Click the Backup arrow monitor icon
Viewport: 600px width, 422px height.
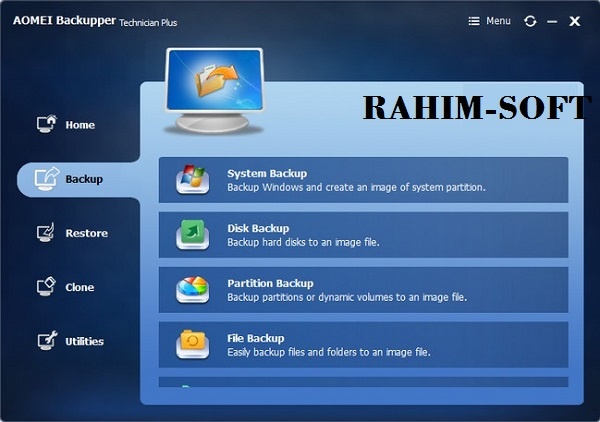tap(47, 179)
